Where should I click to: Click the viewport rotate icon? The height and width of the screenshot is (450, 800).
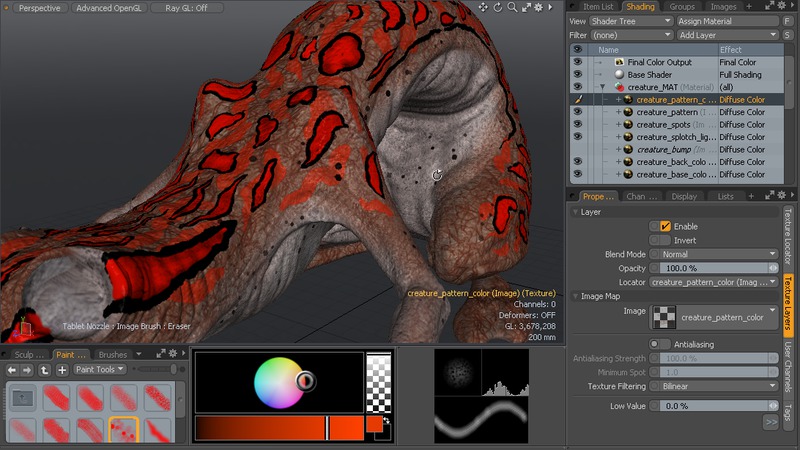tap(497, 7)
